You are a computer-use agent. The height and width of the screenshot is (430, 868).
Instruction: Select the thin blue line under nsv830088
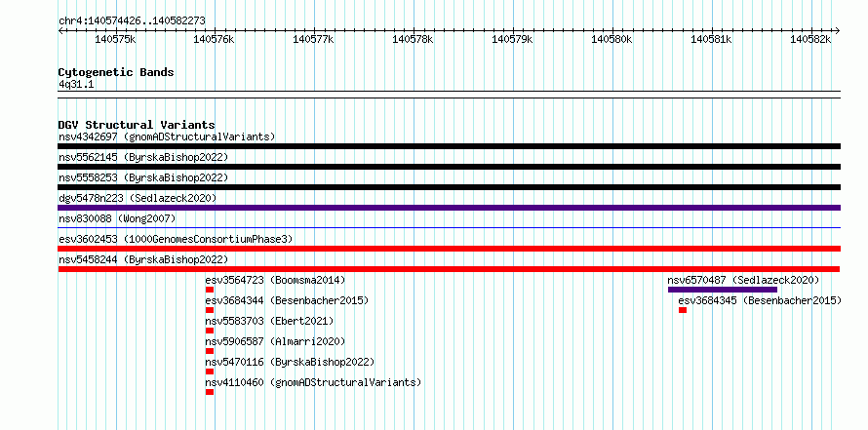(x=449, y=227)
